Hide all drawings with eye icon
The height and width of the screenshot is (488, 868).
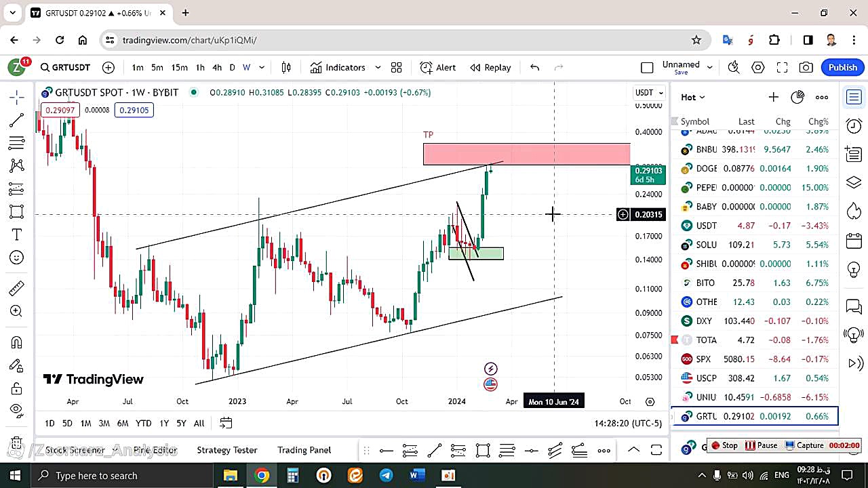click(17, 410)
